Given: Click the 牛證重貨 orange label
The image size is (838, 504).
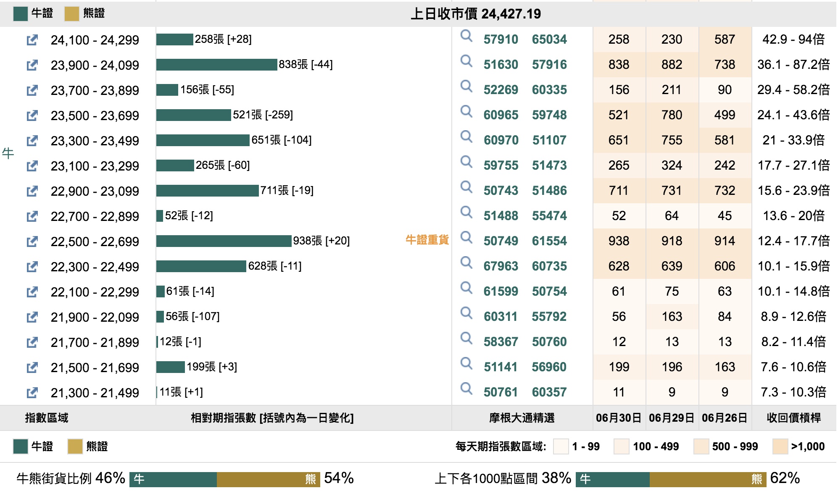Looking at the screenshot, I should point(427,240).
